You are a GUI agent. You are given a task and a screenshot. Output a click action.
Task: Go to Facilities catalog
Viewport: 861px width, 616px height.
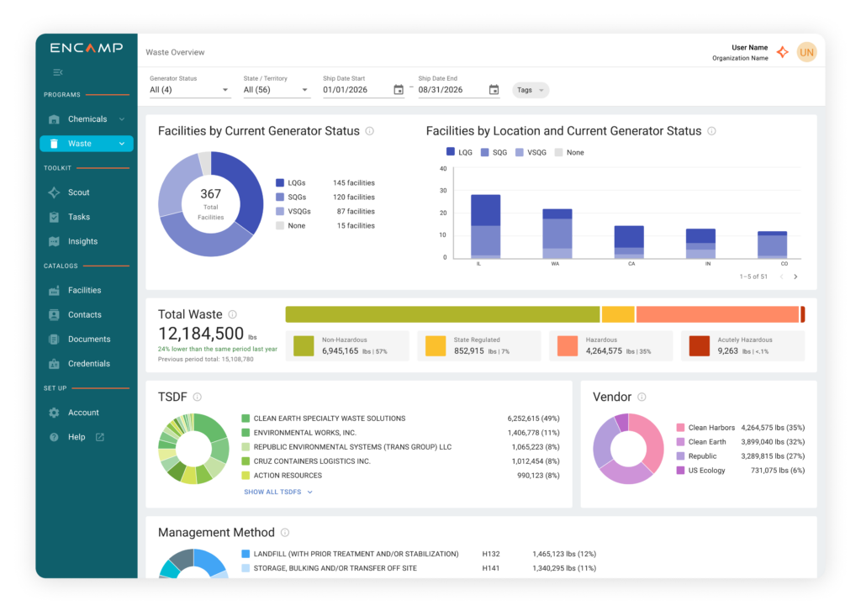pos(87,290)
